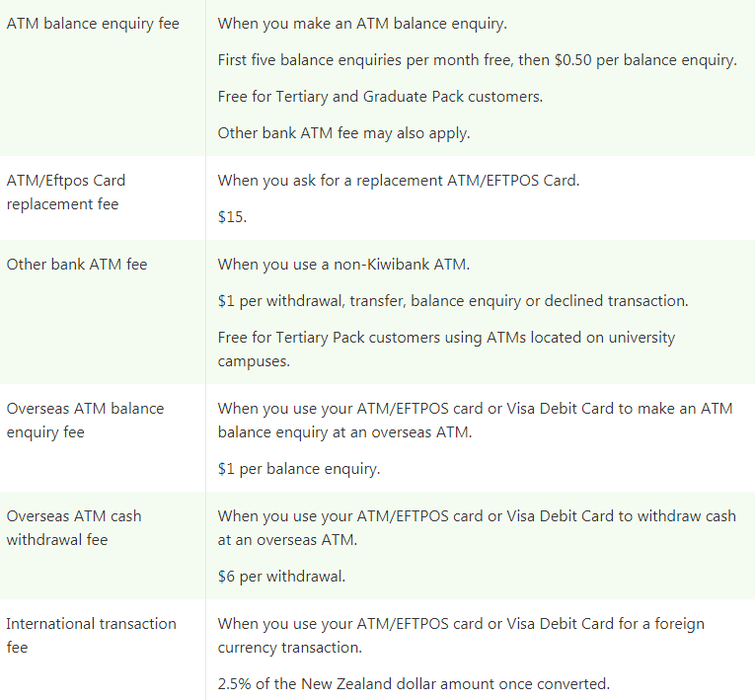Click "When you use a non-Kiwibank ATM" text
Image resolution: width=755 pixels, height=700 pixels.
click(x=342, y=265)
